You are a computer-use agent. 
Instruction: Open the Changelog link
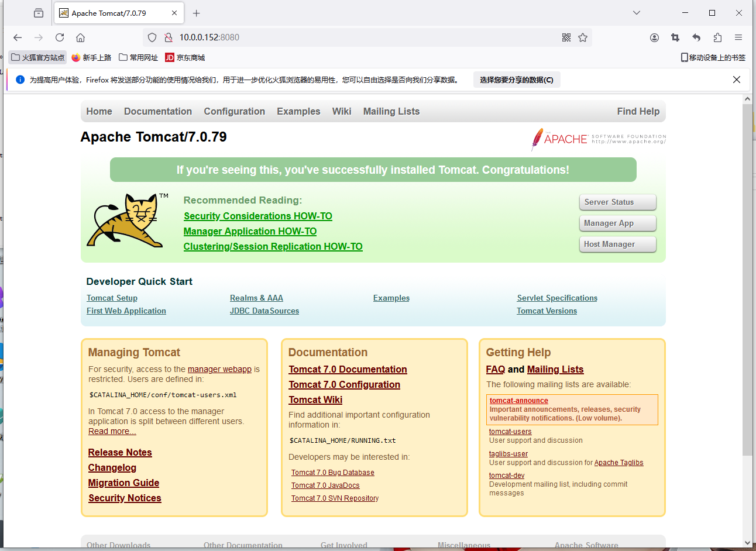(x=112, y=468)
